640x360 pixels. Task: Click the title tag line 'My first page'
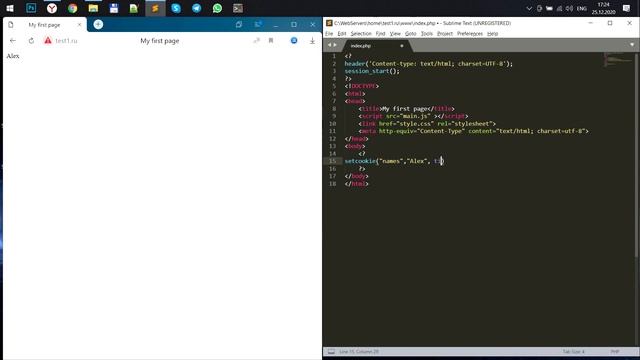[407, 109]
